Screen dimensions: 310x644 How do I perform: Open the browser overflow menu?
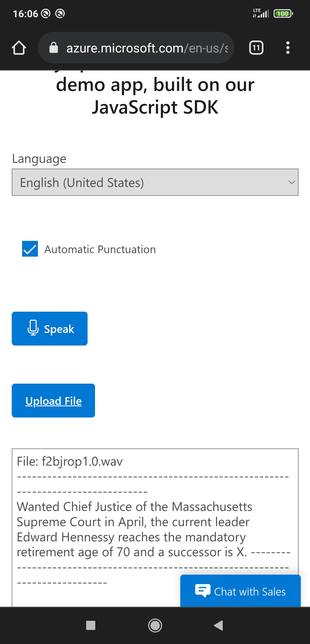pyautogui.click(x=288, y=48)
